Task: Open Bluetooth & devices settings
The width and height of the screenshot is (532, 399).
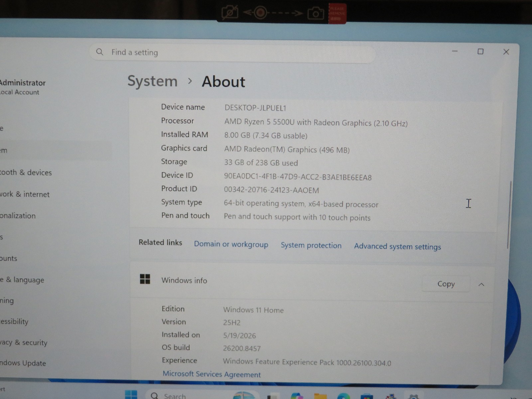Action: coord(26,172)
